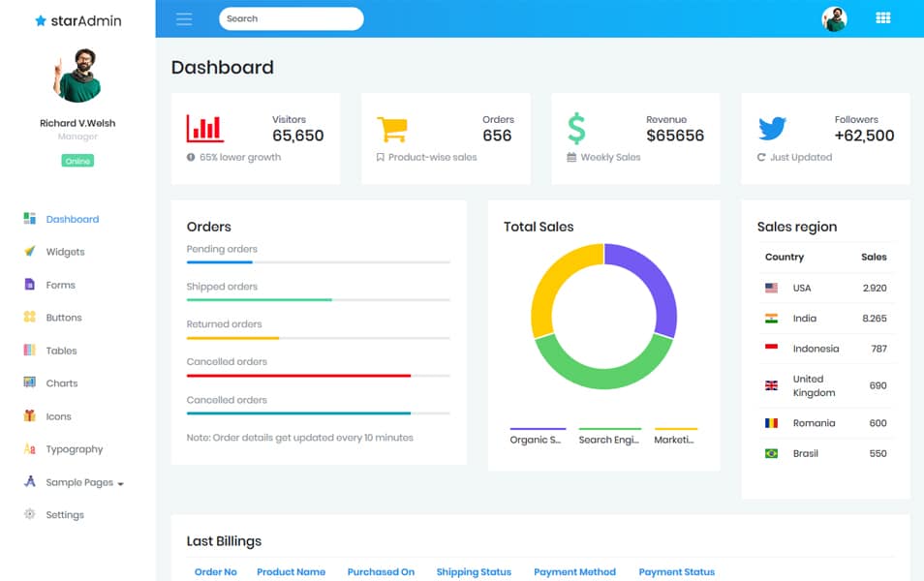Expand the Sample Pages submenu
924x581 pixels.
84,482
